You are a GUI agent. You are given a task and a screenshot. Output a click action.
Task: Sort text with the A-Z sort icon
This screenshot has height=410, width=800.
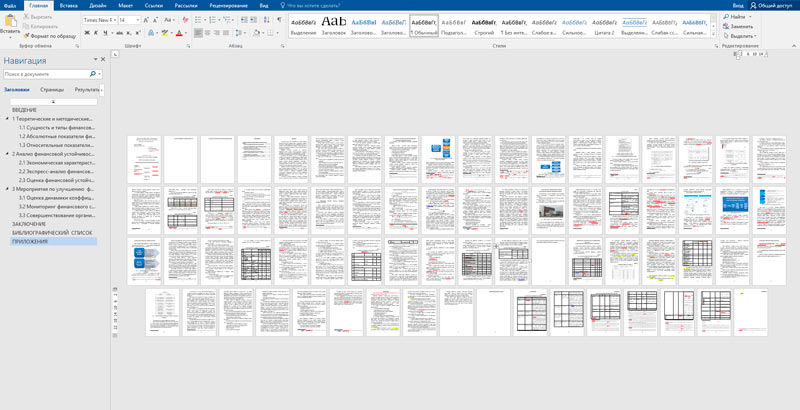[267, 20]
